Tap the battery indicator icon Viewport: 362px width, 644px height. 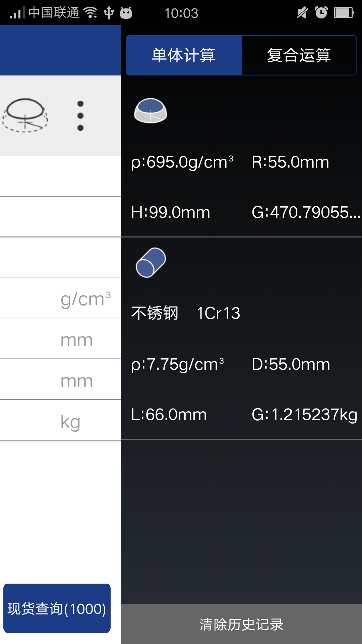(344, 13)
